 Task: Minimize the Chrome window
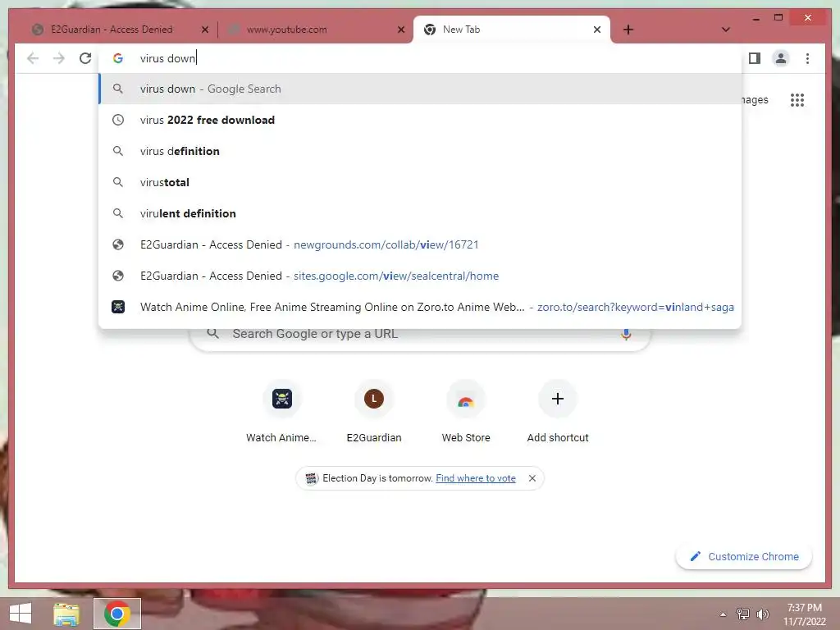click(756, 18)
